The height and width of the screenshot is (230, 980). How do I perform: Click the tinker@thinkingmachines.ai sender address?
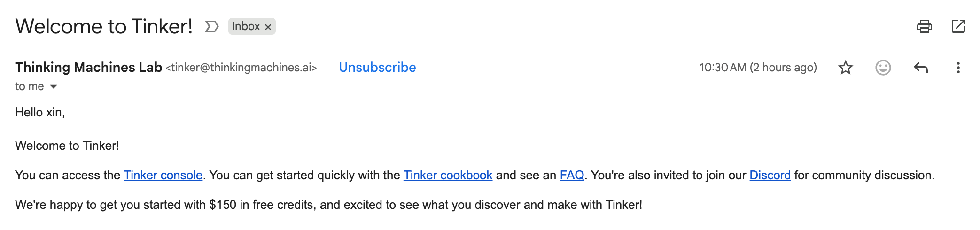(x=241, y=68)
